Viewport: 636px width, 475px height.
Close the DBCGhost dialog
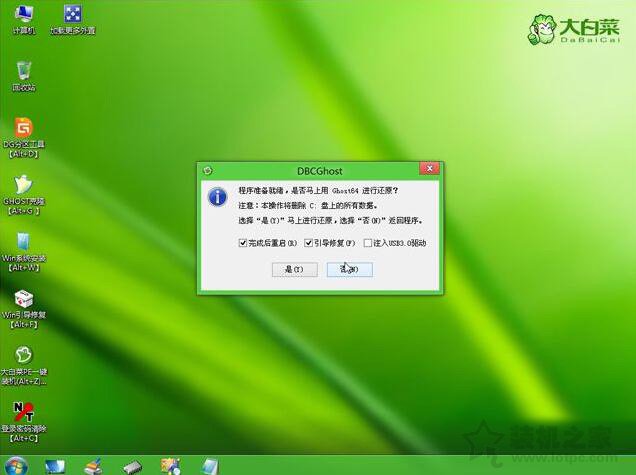coord(427,170)
